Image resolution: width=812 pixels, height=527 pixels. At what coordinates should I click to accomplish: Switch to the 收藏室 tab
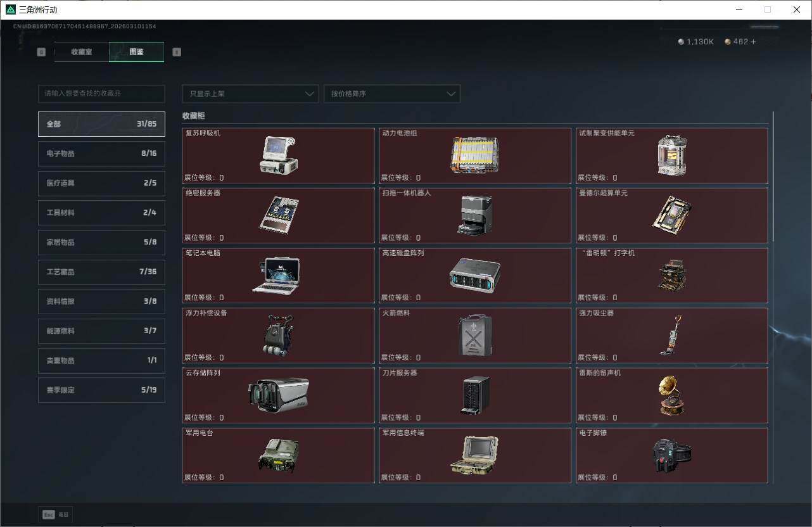(x=82, y=52)
